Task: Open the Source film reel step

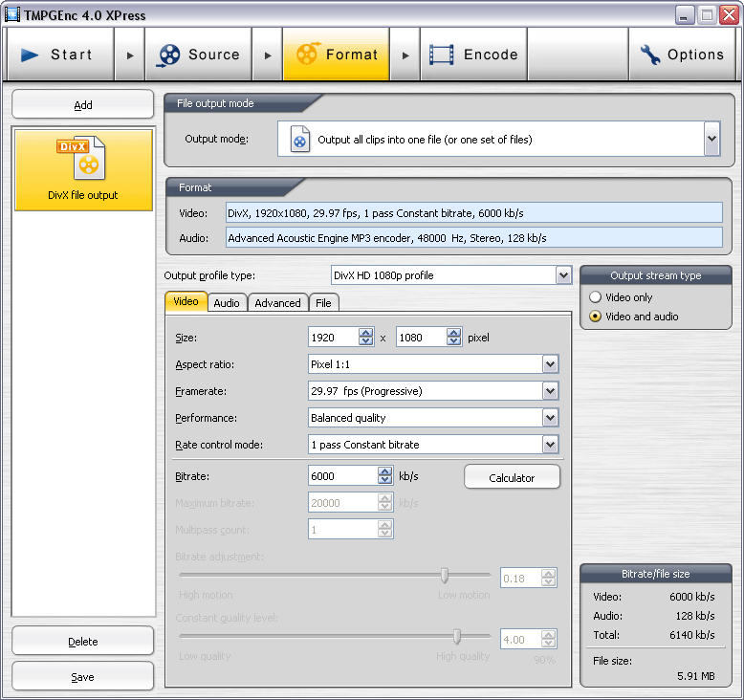Action: (x=168, y=55)
